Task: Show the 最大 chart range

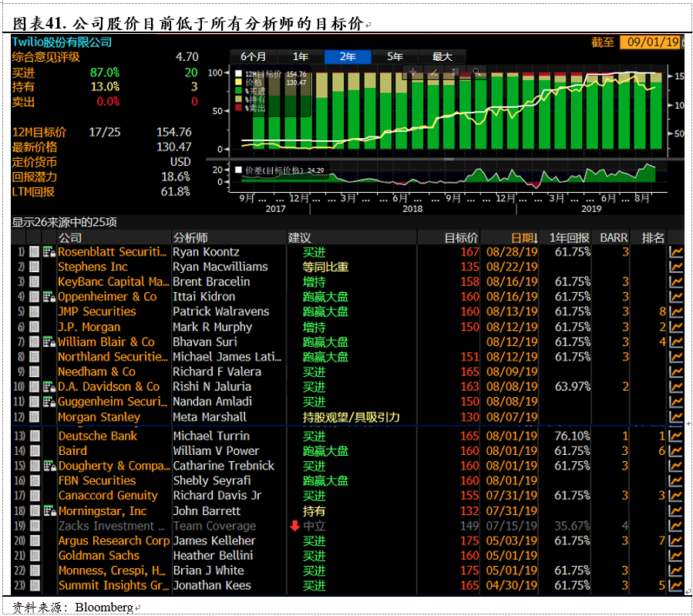Action: click(442, 57)
